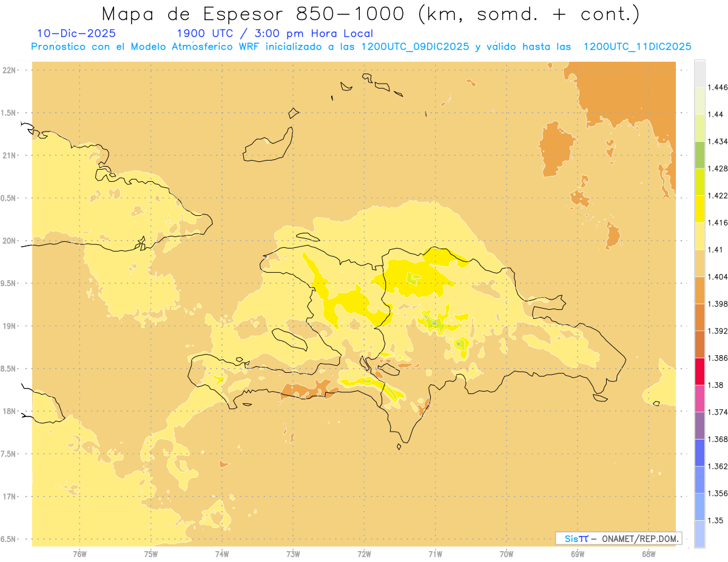Screen dimensions: 728x562
Task: Click the '19N' latitude label
Action: pos(9,326)
